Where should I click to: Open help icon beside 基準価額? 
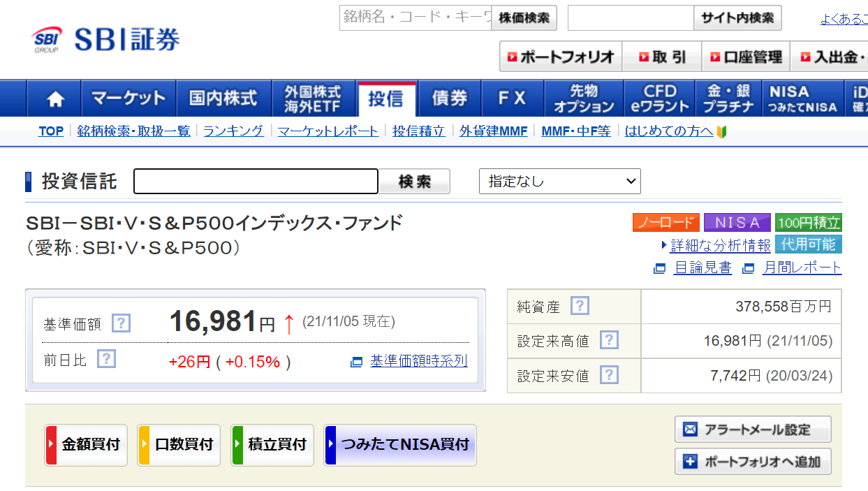coord(122,323)
